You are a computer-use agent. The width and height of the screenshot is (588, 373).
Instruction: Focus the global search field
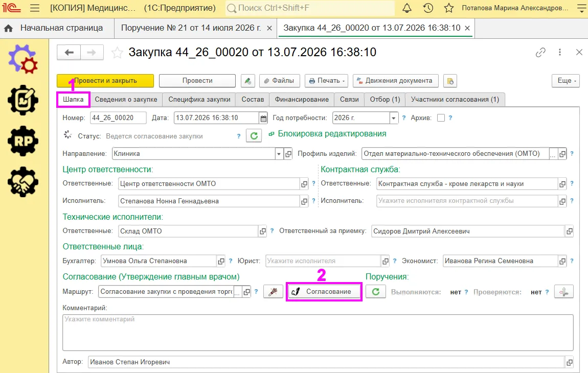coord(310,8)
